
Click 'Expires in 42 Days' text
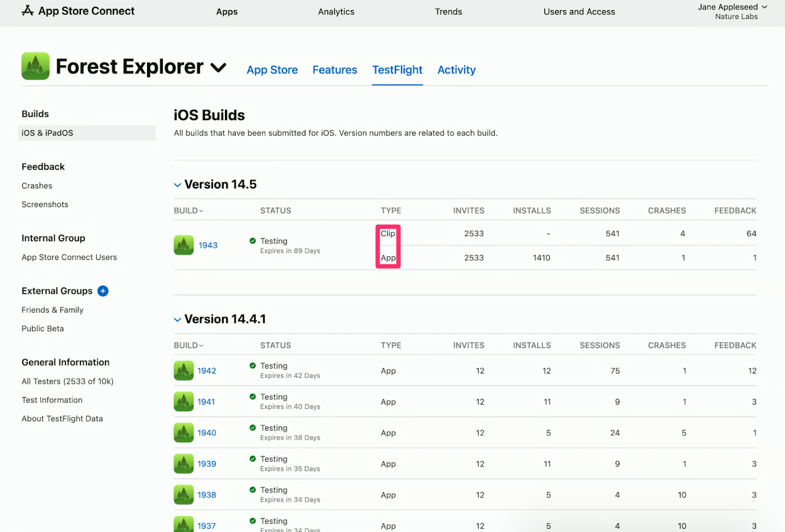pos(290,376)
